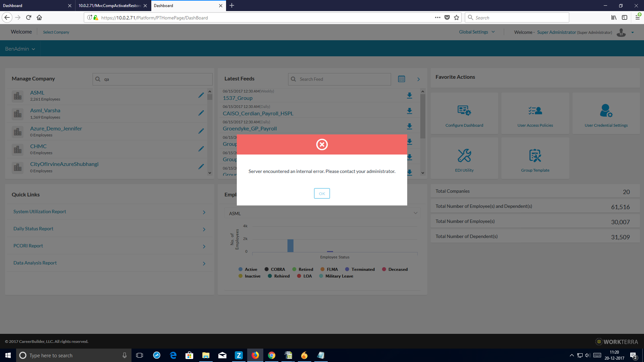Open the User Credential Settings icon
Screen dimensions: 644x362
coord(606,110)
